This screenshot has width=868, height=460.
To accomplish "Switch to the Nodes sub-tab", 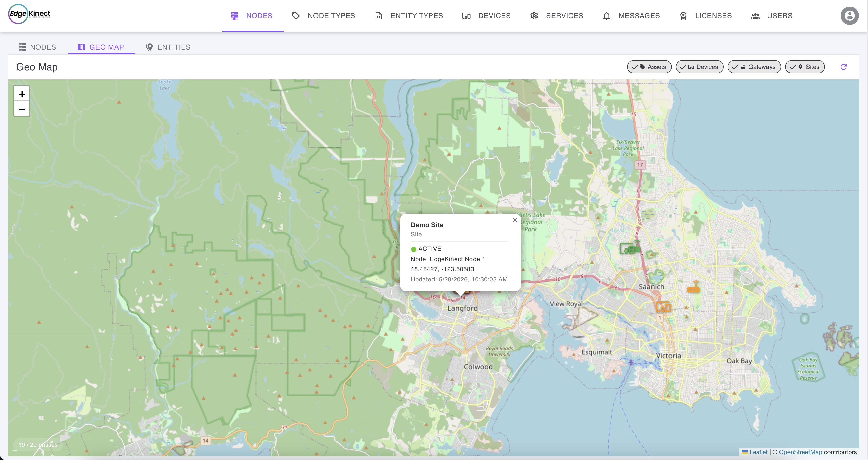I will coord(37,47).
